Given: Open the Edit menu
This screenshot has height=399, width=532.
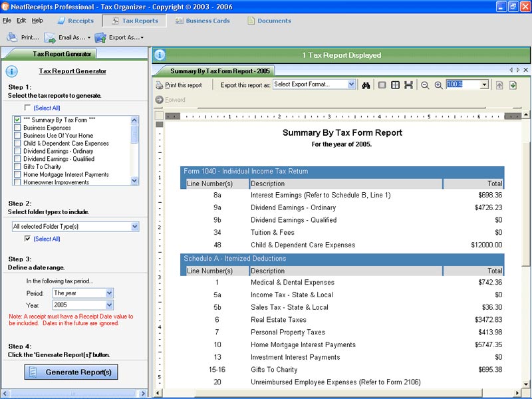Looking at the screenshot, I should pos(21,21).
